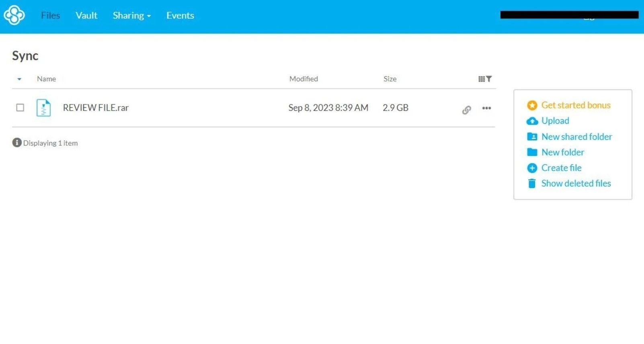Viewport: 644px width, 344px height.
Task: Click the cloud upload icon
Action: pyautogui.click(x=532, y=121)
